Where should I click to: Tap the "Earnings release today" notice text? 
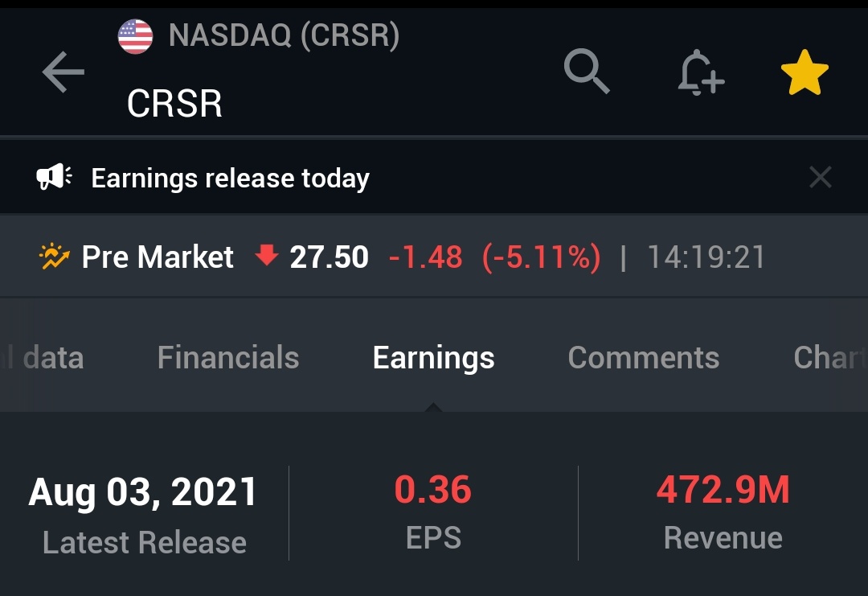tap(230, 178)
